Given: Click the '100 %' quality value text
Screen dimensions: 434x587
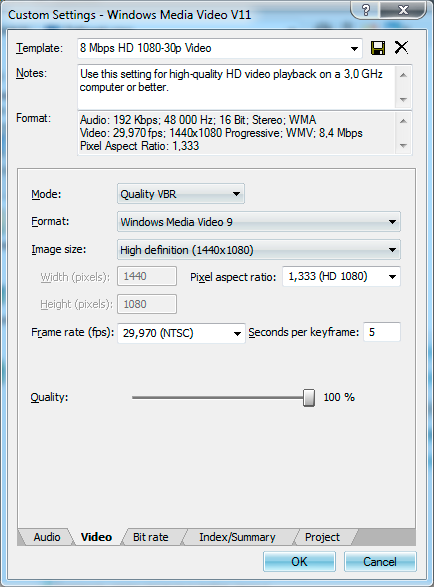Looking at the screenshot, I should pyautogui.click(x=339, y=397).
